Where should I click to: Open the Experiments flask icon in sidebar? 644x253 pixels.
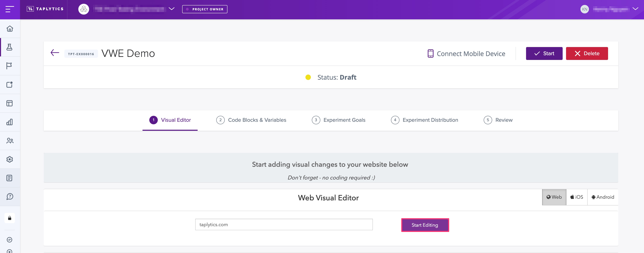pyautogui.click(x=10, y=47)
